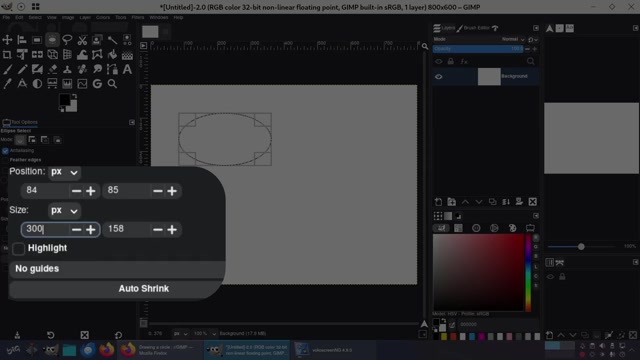640x360 pixels.
Task: Choose Replace selection mode button
Action: (x=20, y=140)
